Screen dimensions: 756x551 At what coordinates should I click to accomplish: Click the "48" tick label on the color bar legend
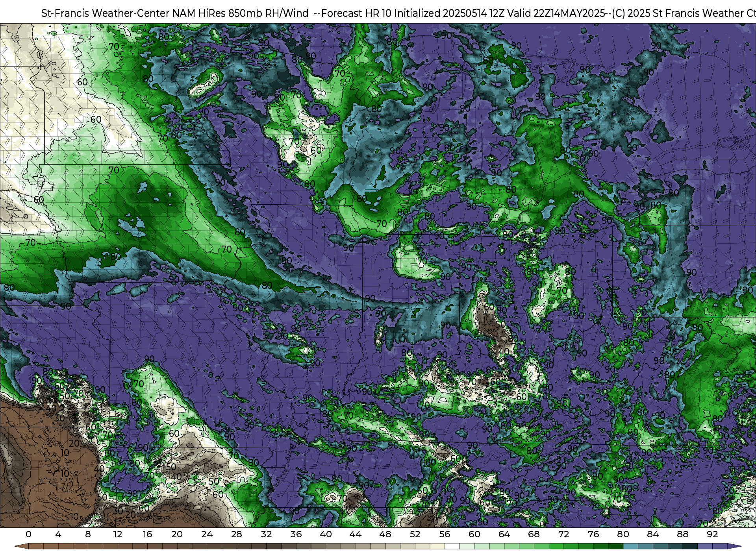(x=385, y=534)
